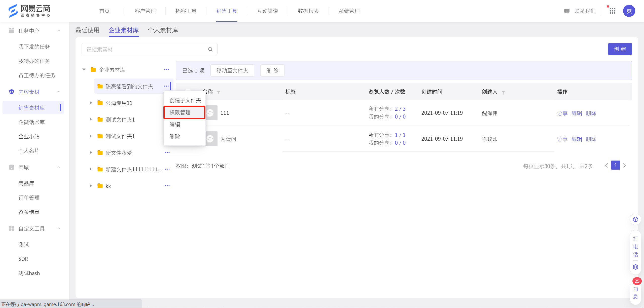
Task: Open 数据报表 top navigation
Action: 308,11
